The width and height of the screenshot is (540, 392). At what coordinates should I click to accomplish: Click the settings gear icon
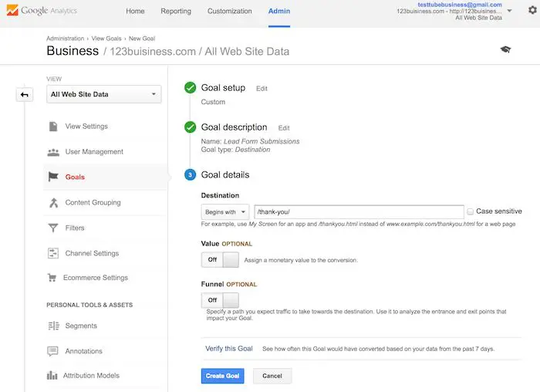(x=529, y=12)
